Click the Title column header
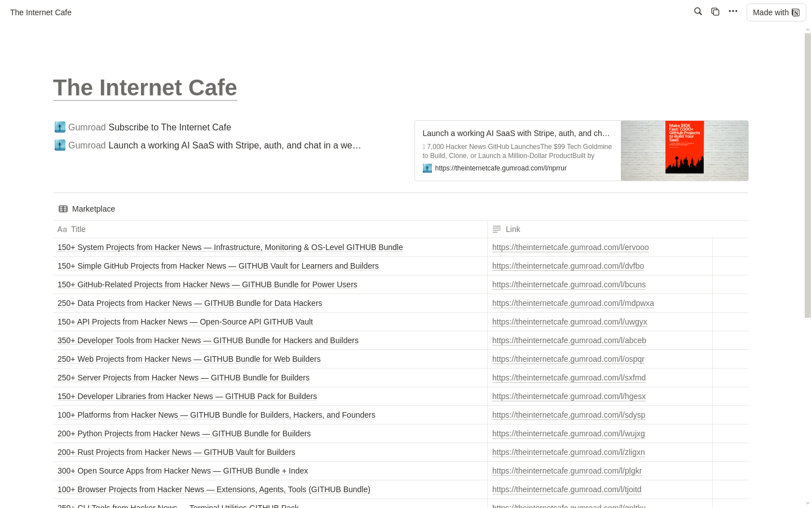Image resolution: width=812 pixels, height=508 pixels. 270,229
